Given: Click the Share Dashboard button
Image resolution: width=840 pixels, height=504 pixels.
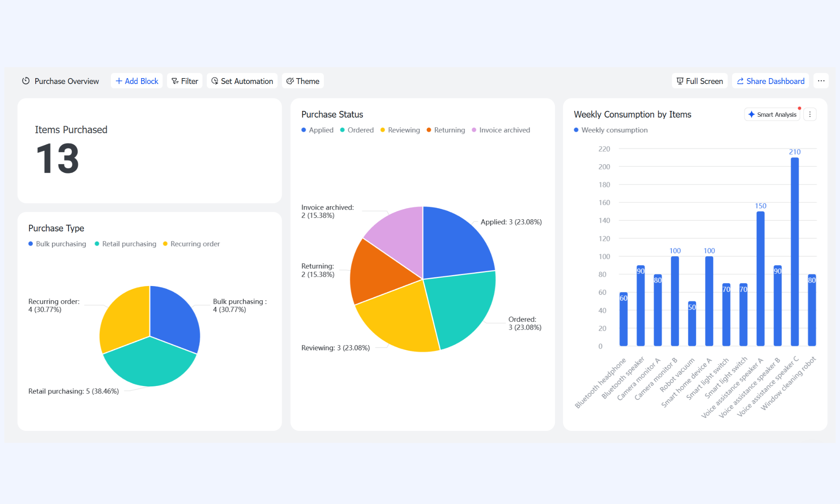Looking at the screenshot, I should 771,81.
